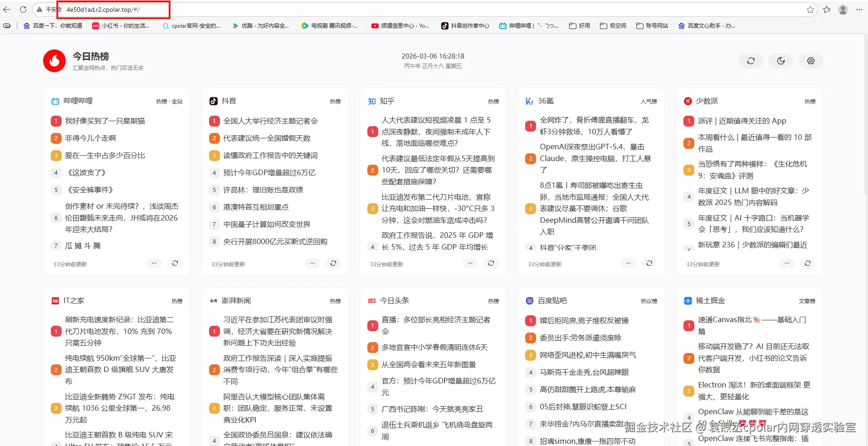This screenshot has height=446, width=868.
Task: Click the 今日热榜 flame logo
Action: (x=54, y=61)
